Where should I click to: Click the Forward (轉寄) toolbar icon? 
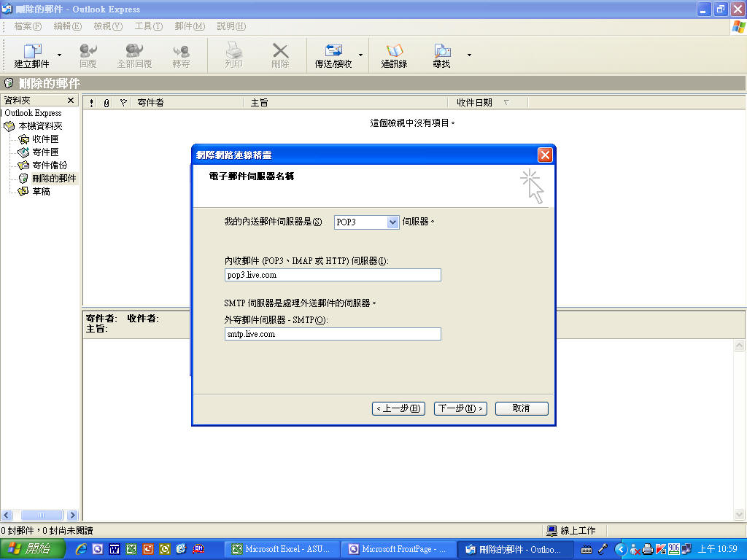click(181, 55)
